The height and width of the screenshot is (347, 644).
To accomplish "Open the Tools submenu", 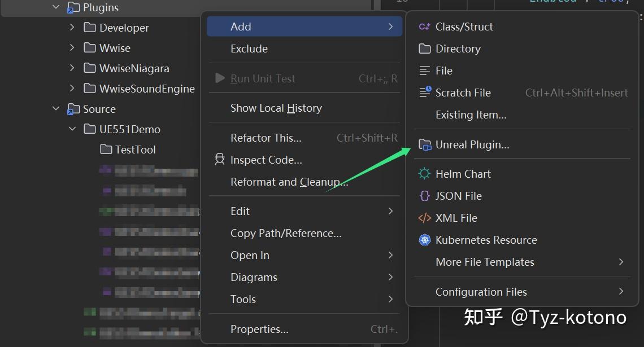I will [243, 299].
